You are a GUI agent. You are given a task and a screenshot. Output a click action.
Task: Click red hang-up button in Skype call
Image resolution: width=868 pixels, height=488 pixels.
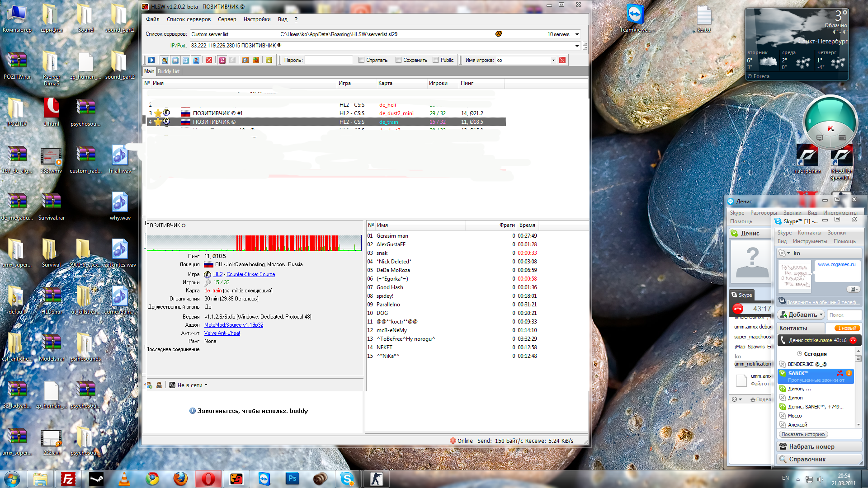pyautogui.click(x=738, y=309)
